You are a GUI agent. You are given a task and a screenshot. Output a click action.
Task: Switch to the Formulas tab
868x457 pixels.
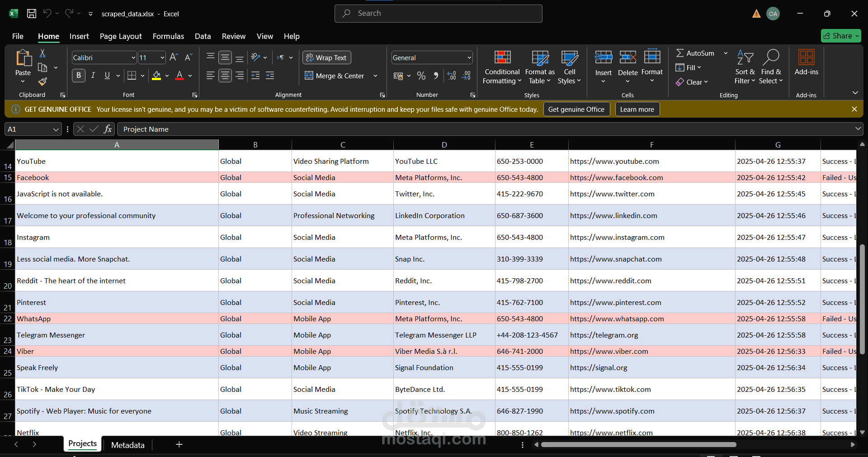point(168,36)
